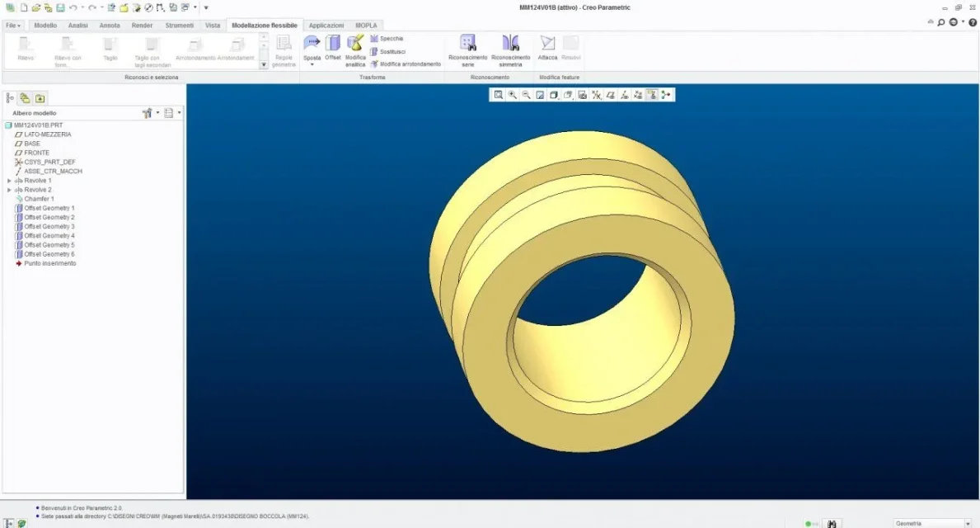The height and width of the screenshot is (528, 980).
Task: Toggle plane display in view toolbar
Action: pos(610,95)
